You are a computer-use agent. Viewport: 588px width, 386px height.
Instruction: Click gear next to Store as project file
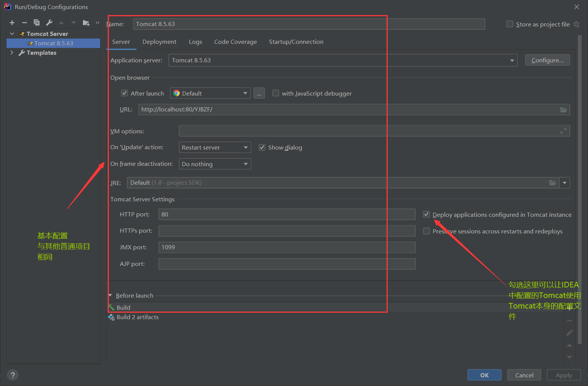576,24
